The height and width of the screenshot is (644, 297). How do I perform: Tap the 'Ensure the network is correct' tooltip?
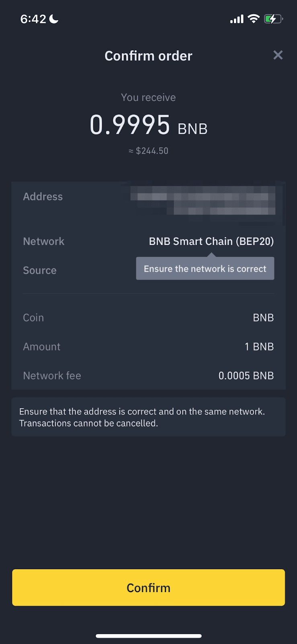click(205, 269)
